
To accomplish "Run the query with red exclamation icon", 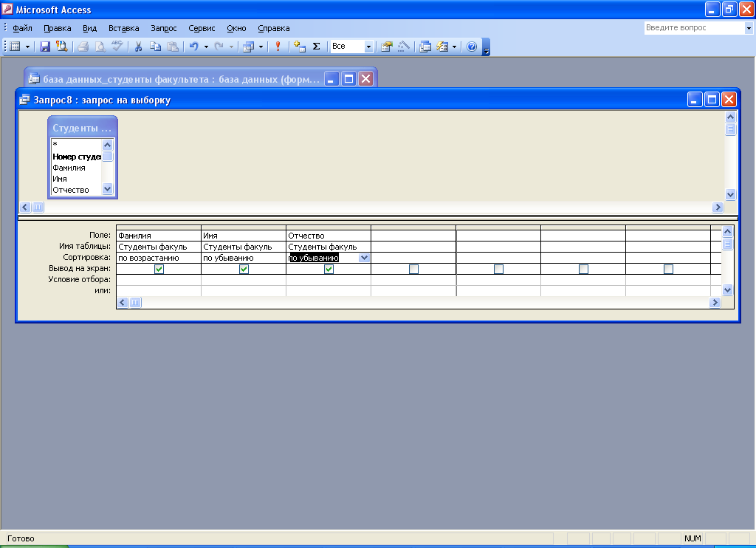I will 278,47.
